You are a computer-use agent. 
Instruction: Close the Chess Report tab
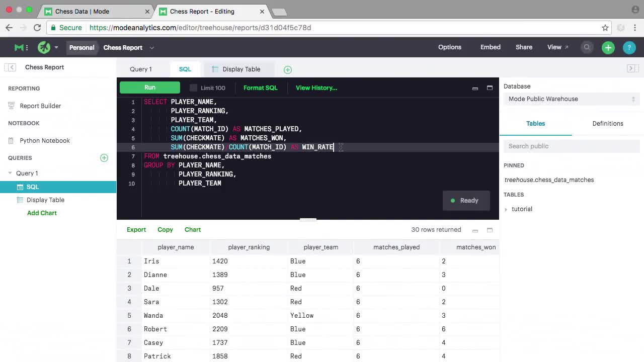[x=263, y=11]
